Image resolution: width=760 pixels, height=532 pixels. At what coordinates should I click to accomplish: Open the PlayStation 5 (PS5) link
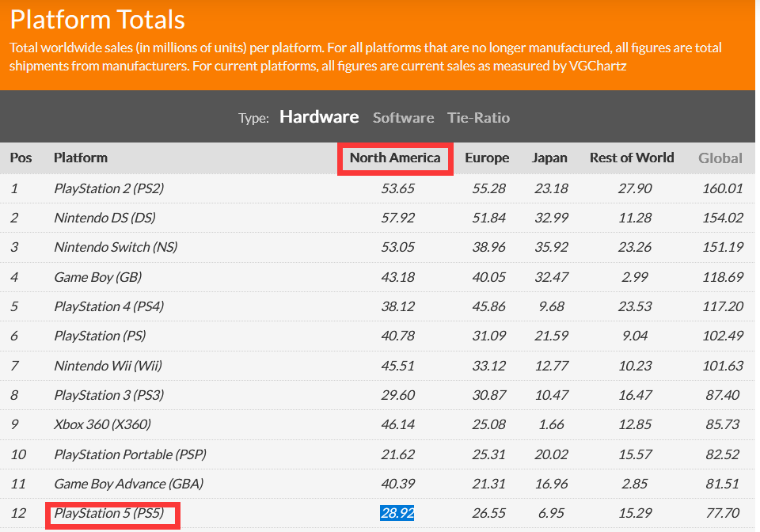(108, 513)
